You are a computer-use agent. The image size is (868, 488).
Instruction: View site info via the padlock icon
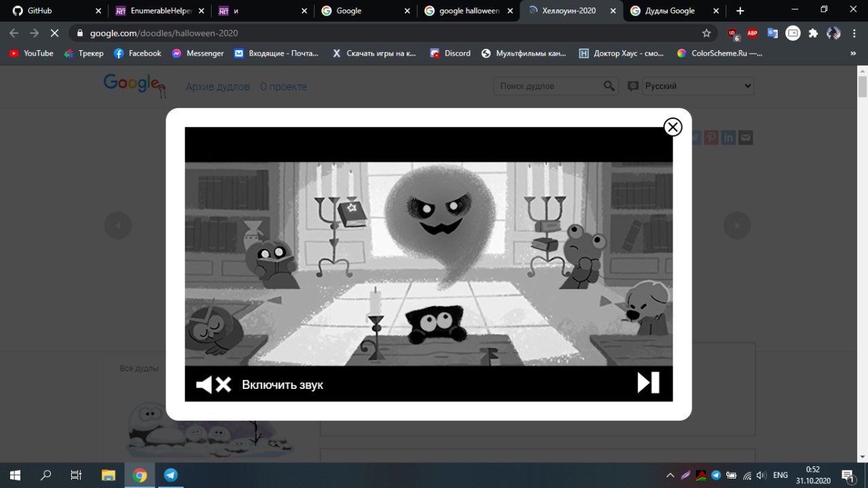point(80,33)
